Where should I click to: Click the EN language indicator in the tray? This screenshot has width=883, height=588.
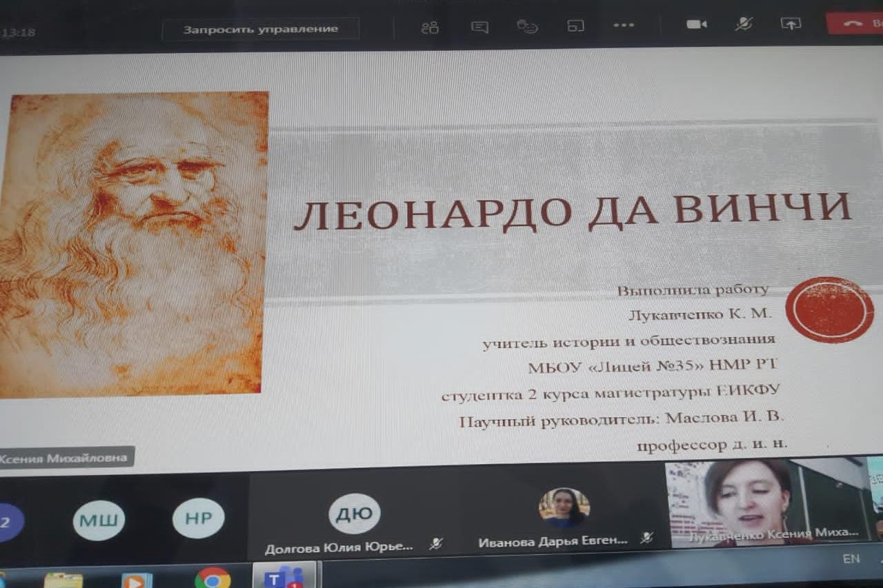pos(851,558)
